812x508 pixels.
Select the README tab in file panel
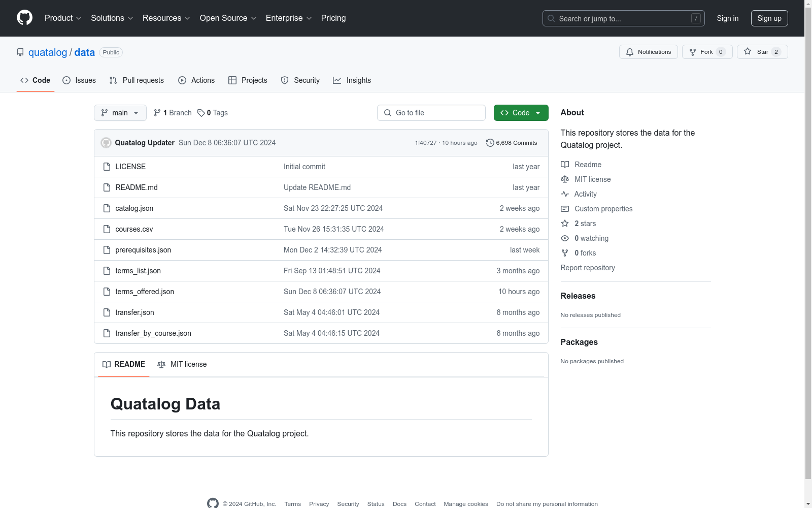(124, 364)
